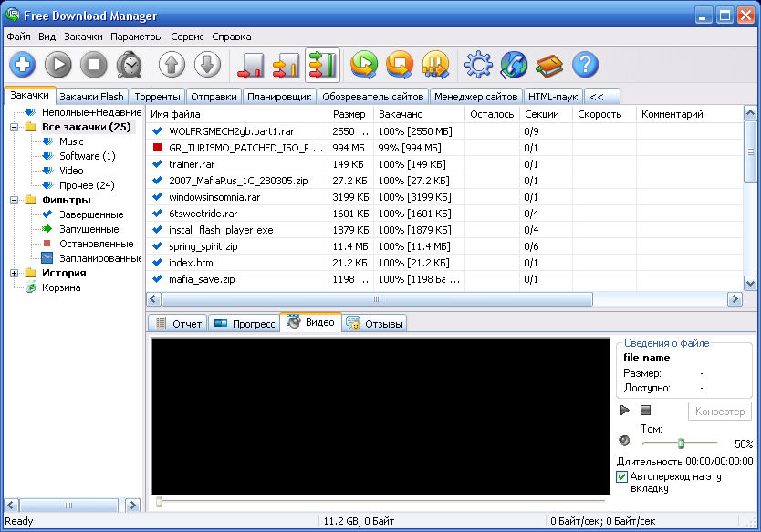Play the video preview with the small play icon
Screen dimensions: 761x532
625,410
